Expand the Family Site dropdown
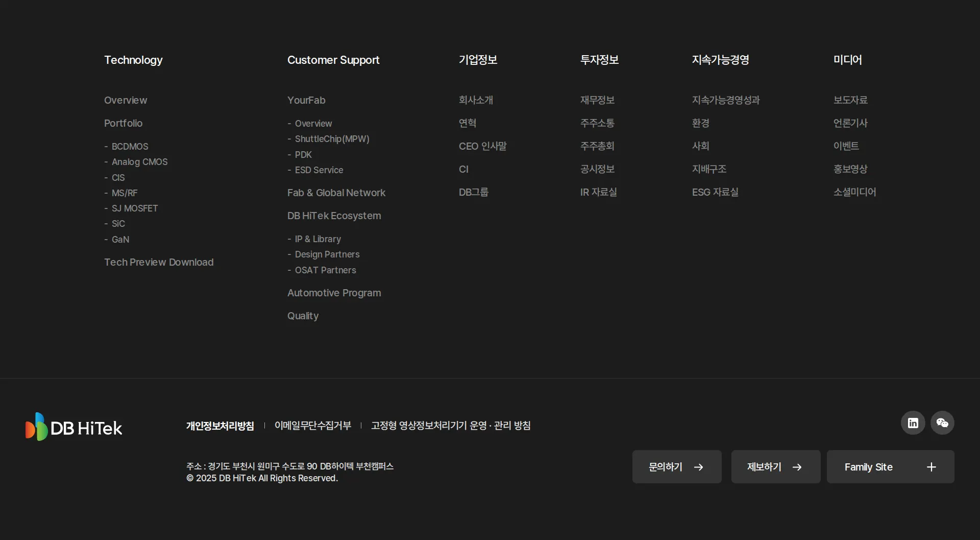This screenshot has height=540, width=980. (x=890, y=467)
